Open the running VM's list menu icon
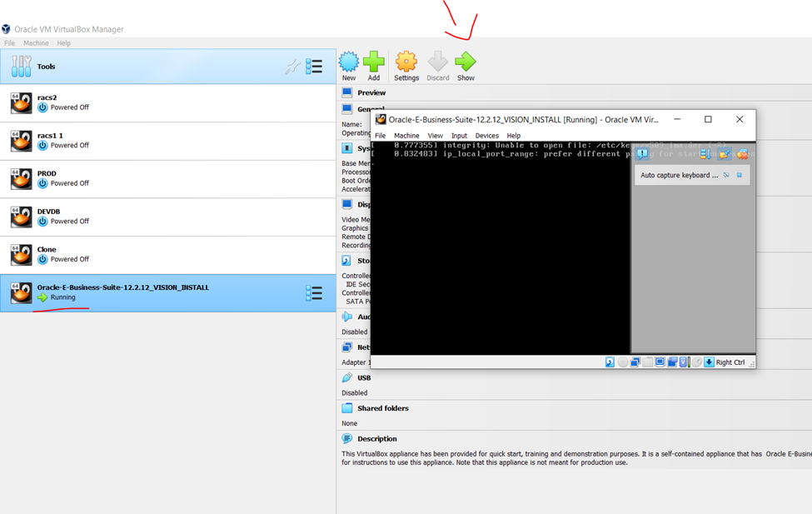 pyautogui.click(x=314, y=293)
